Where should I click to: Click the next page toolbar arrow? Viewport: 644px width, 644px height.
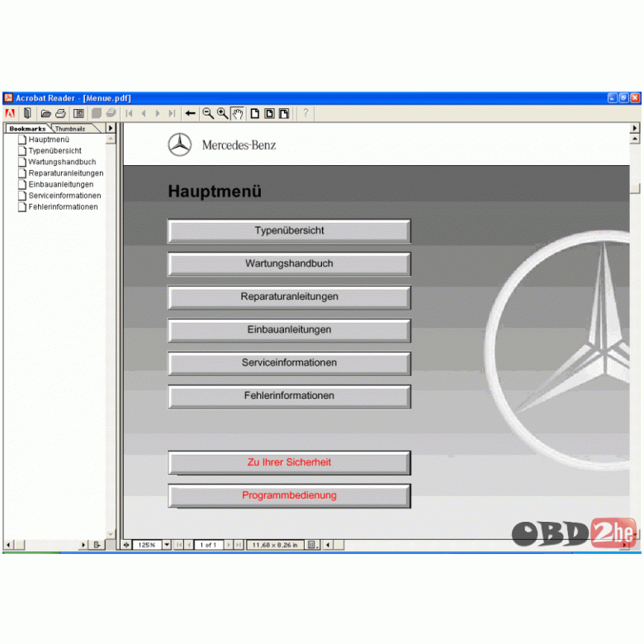click(158, 113)
